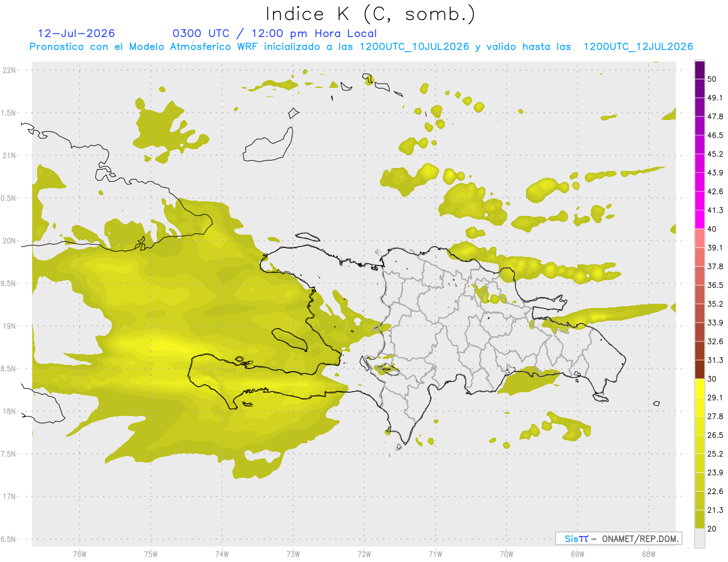Select the '12-Jul-2026' date text
Viewport: 728px width, 562px height.
tap(76, 33)
